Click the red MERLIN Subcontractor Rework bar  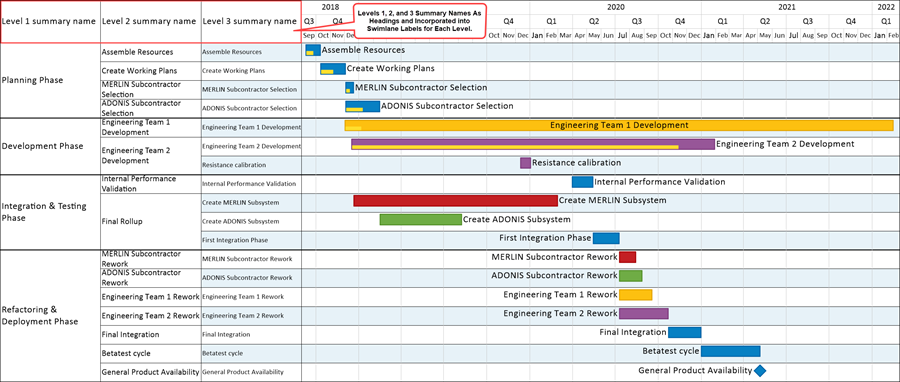pos(627,257)
